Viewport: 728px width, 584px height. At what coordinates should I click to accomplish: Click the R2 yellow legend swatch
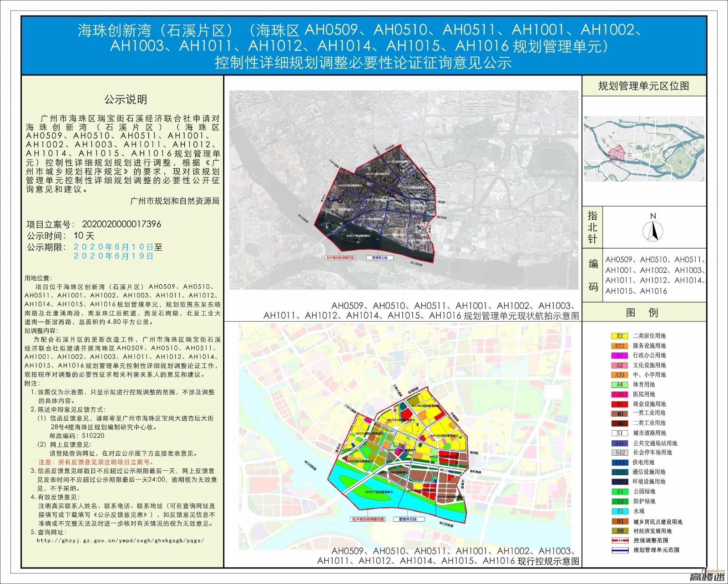point(619,336)
